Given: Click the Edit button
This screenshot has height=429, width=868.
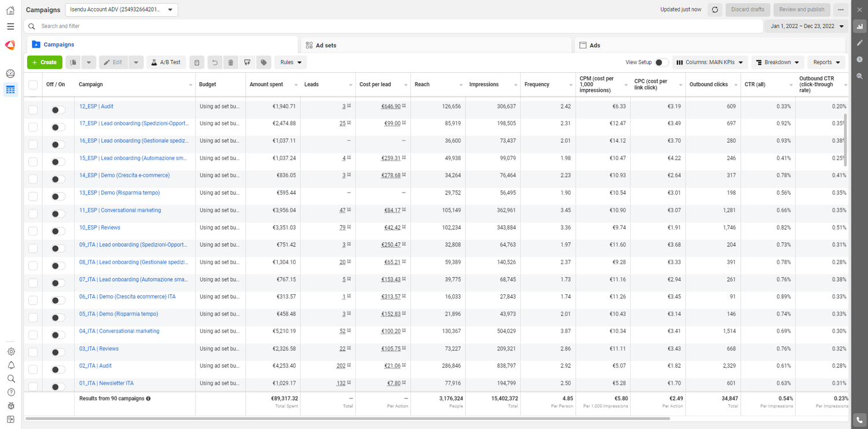Looking at the screenshot, I should 113,62.
